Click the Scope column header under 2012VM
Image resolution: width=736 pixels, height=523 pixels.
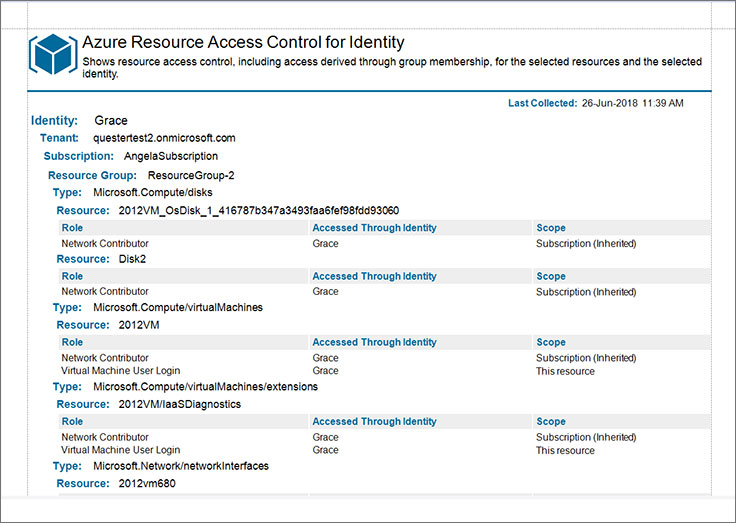551,342
